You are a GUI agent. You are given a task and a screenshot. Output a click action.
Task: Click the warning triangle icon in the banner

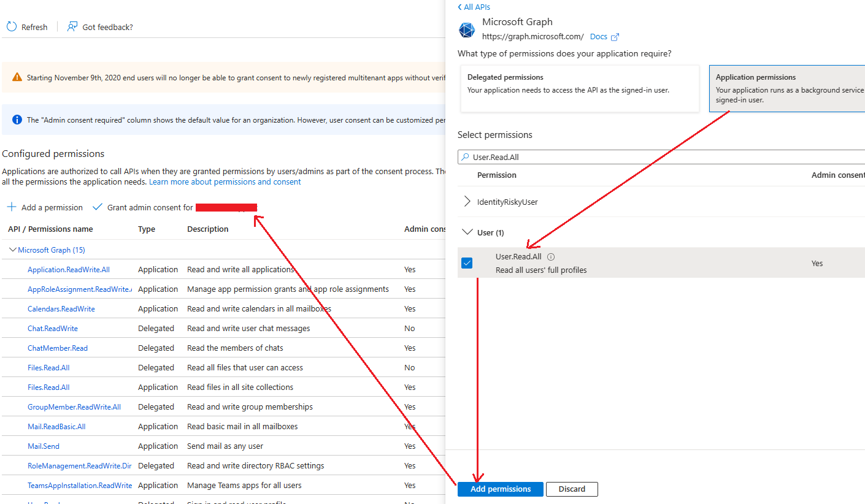tap(17, 78)
